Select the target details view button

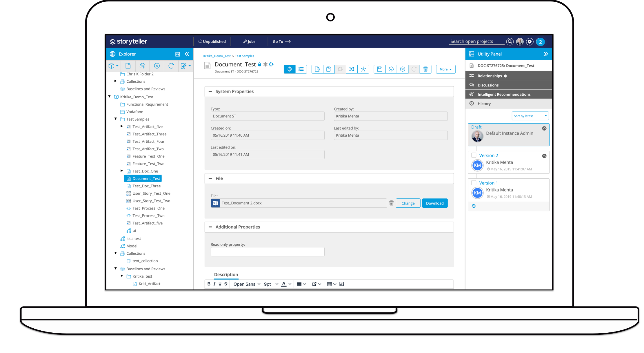pyautogui.click(x=290, y=69)
